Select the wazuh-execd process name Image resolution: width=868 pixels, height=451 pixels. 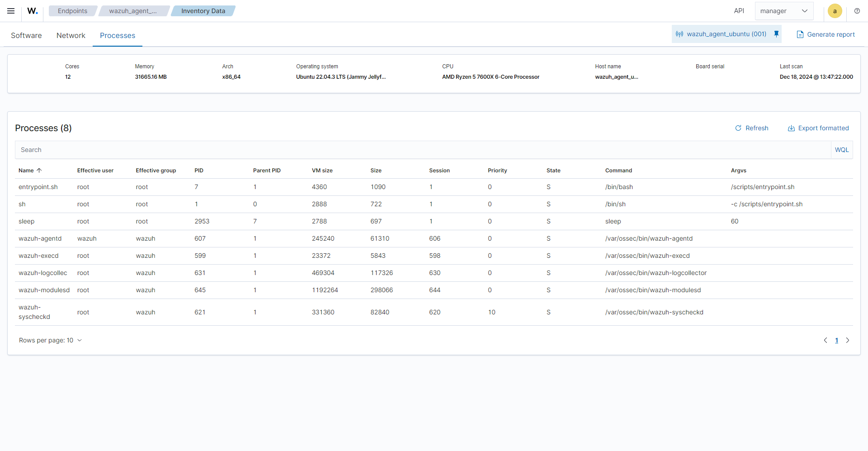click(x=38, y=256)
